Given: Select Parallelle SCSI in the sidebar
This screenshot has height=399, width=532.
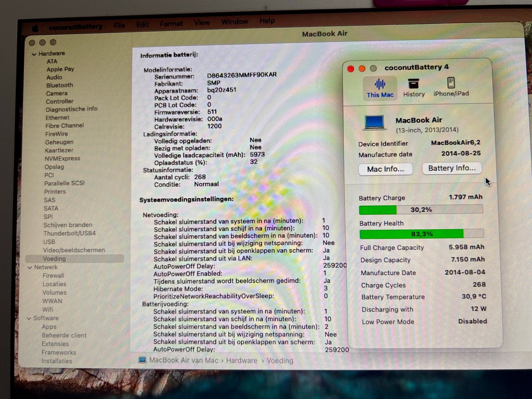Looking at the screenshot, I should pyautogui.click(x=65, y=183).
